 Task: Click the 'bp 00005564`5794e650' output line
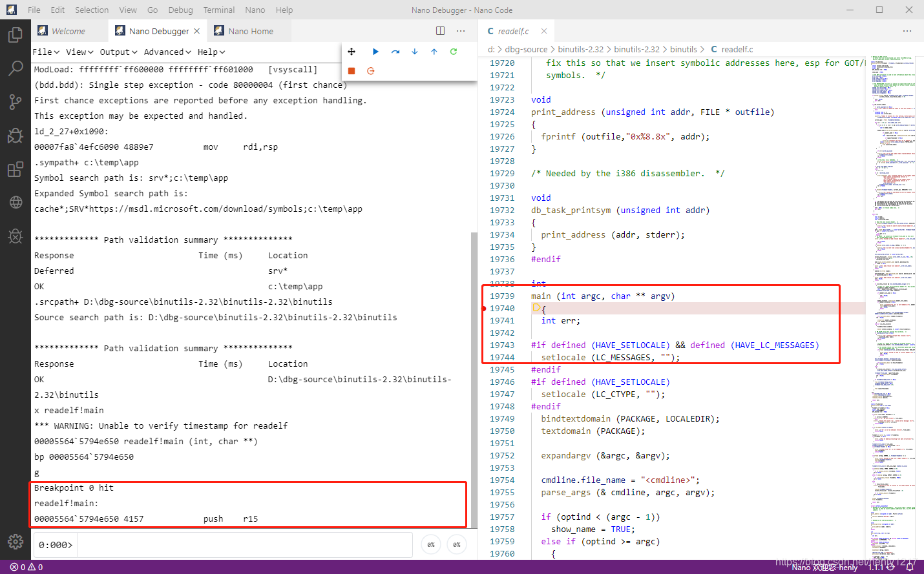click(x=84, y=457)
